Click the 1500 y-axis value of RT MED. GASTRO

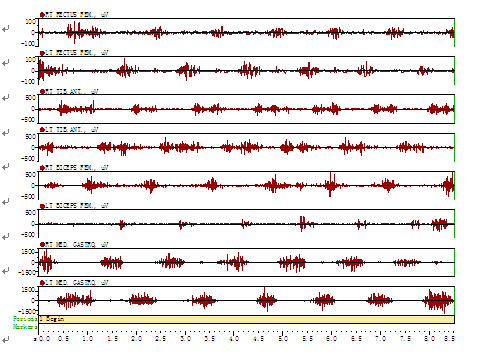click(x=28, y=252)
